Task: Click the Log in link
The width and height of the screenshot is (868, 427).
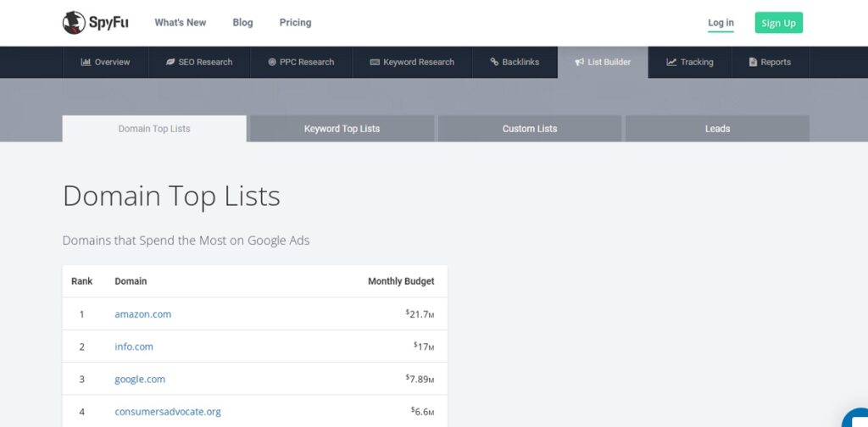Action: [x=721, y=23]
